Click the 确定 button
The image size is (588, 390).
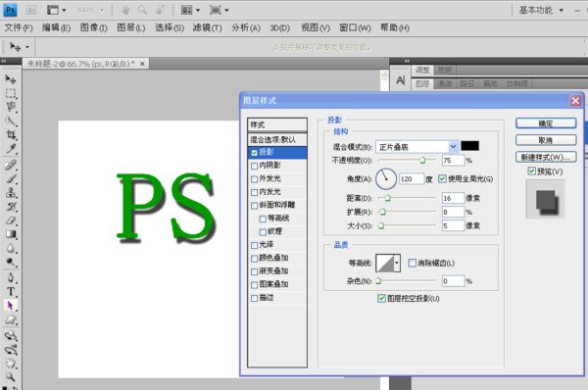(546, 123)
